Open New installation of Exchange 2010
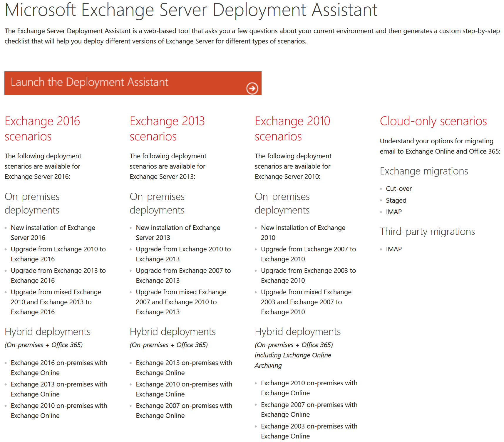The width and height of the screenshot is (504, 442). point(303,233)
